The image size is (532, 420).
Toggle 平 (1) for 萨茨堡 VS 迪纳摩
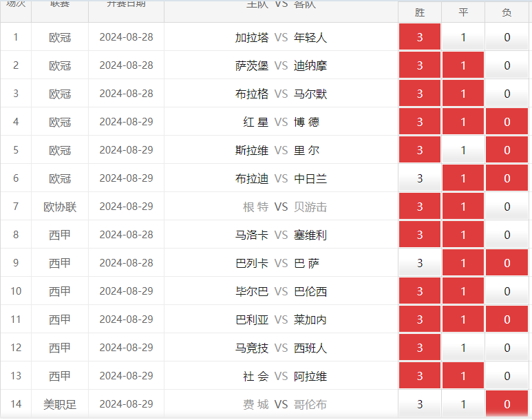click(x=463, y=65)
